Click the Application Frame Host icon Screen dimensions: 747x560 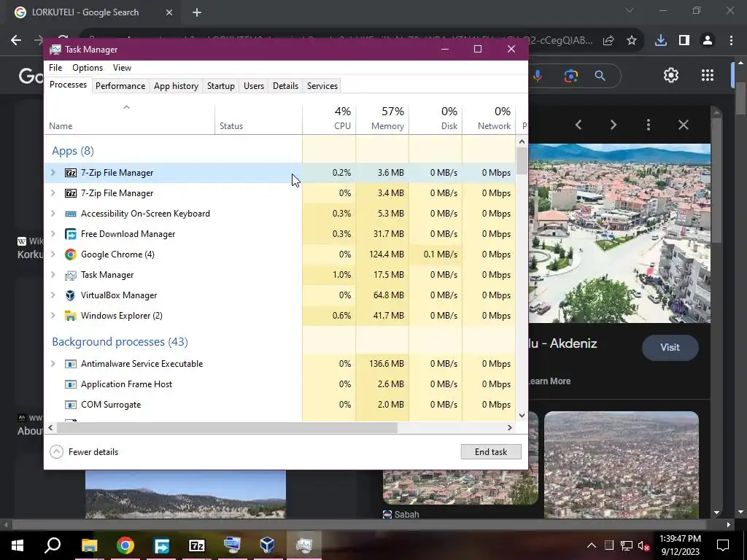pyautogui.click(x=71, y=384)
